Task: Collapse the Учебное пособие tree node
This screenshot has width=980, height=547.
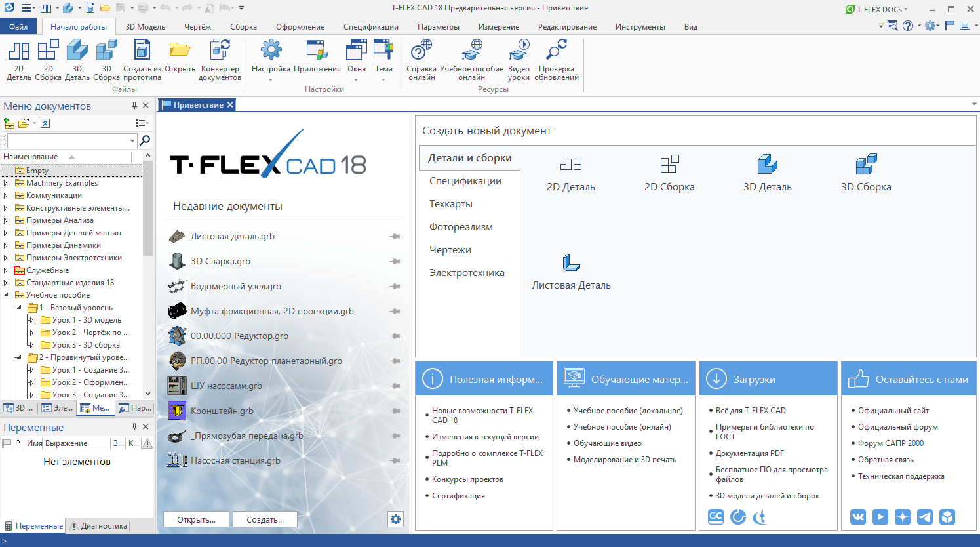Action: pos(6,295)
